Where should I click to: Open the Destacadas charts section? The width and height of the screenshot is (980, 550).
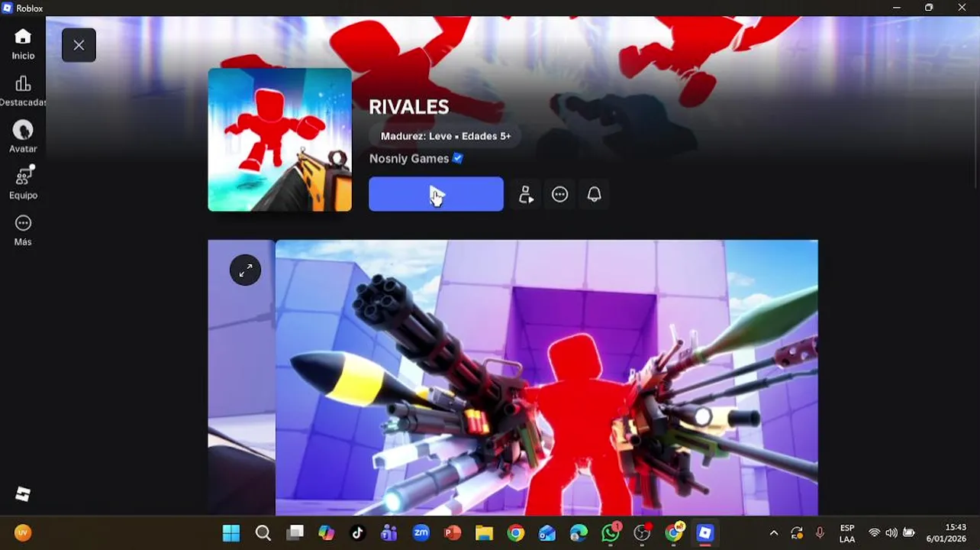[23, 91]
